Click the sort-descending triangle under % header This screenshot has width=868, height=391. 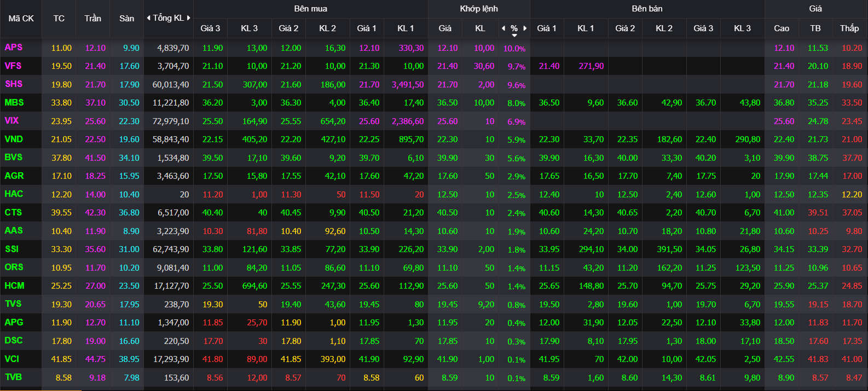coord(514,36)
